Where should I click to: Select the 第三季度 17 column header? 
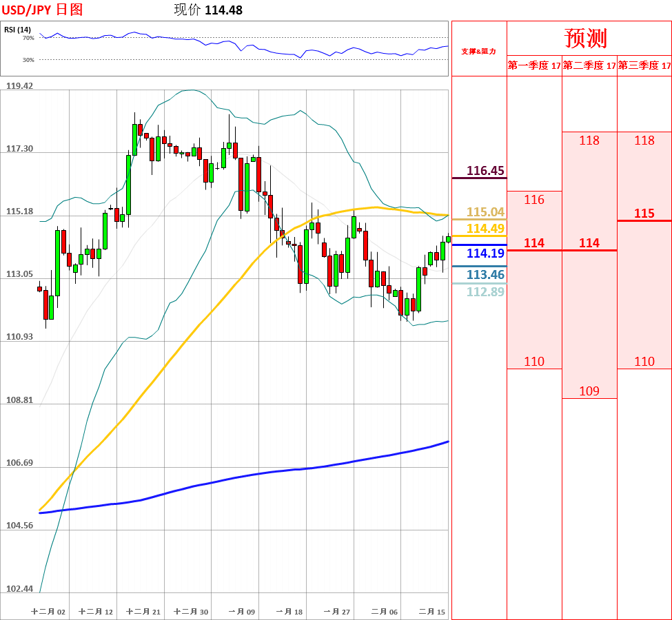(644, 65)
